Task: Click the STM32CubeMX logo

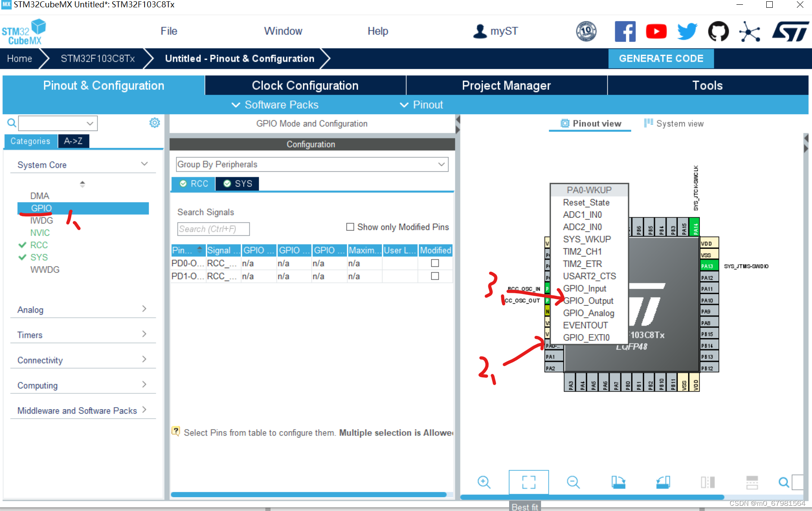Action: pos(24,32)
